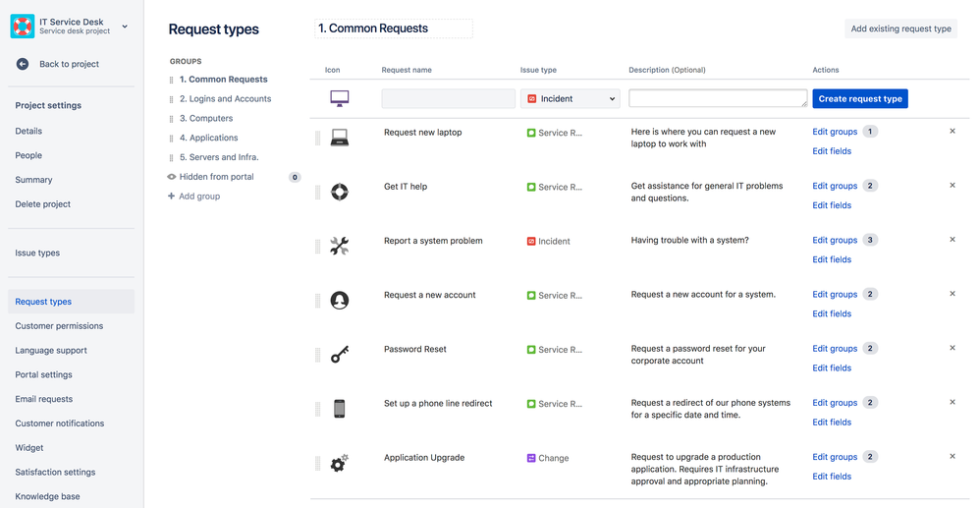Remove Request new laptop with its X icon
980x508 pixels.
(952, 132)
